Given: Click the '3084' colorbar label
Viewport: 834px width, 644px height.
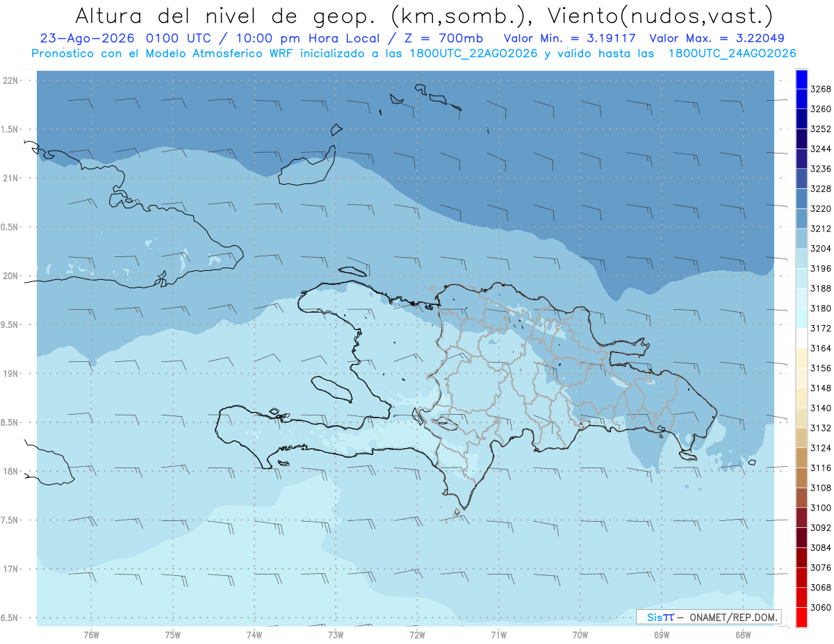Looking at the screenshot, I should click(x=821, y=548).
